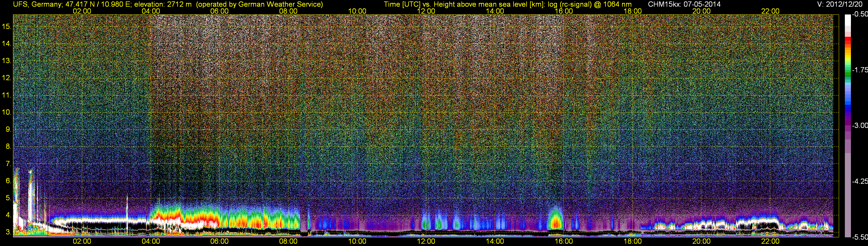Click the "7." km height axis label
The width and height of the screenshot is (868, 246).
click(x=8, y=164)
